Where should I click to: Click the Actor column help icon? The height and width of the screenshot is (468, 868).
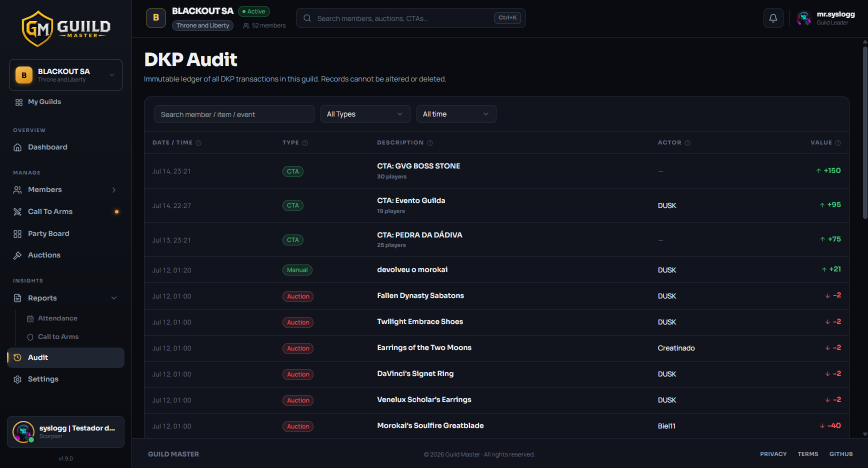(687, 143)
